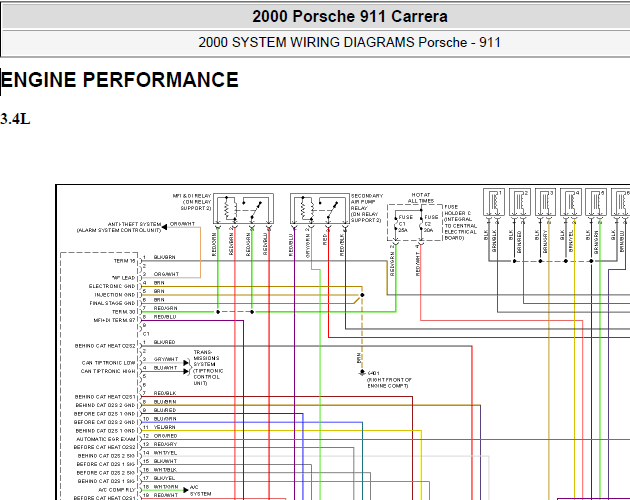Click the secondary air pump relay symbol

320,208
